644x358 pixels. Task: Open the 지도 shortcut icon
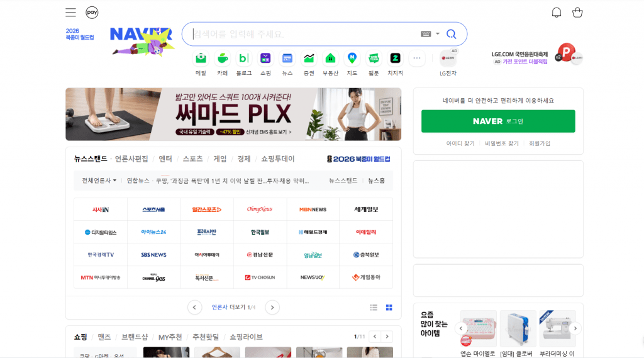click(x=352, y=59)
